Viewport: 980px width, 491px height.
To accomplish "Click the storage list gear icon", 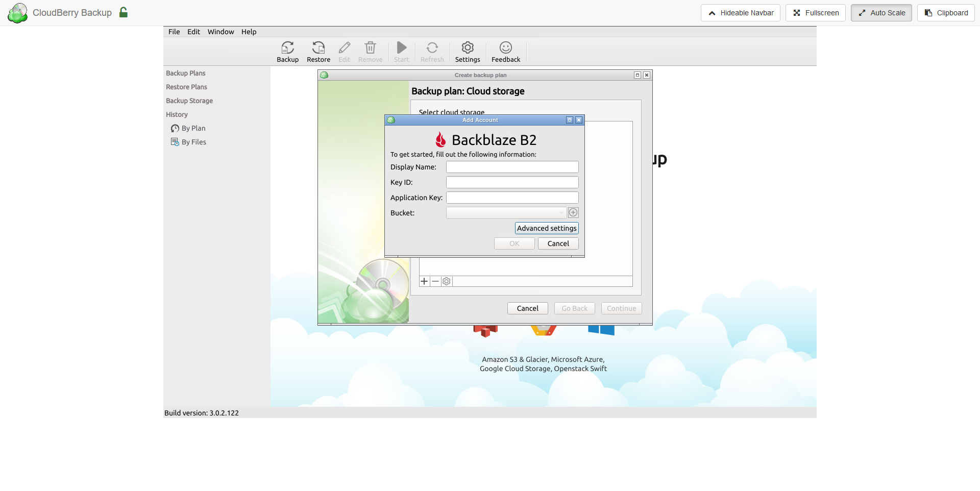I will coord(447,281).
